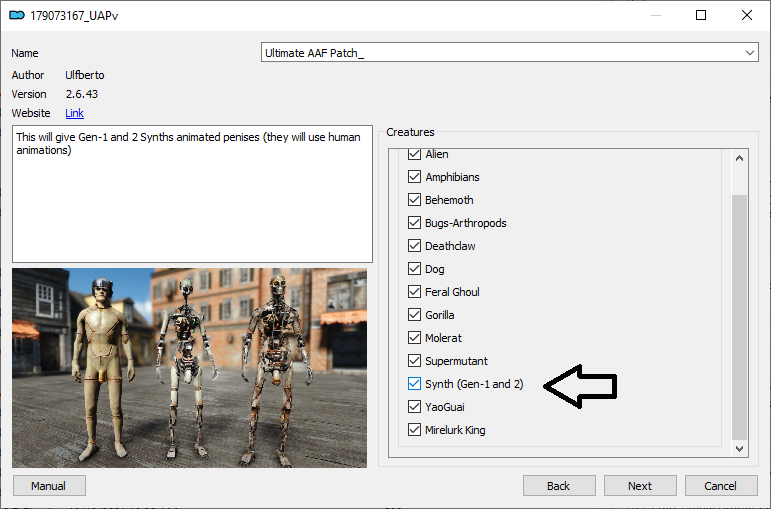Screen dimensions: 771x510
Task: Toggle the Deathclaw checkbox
Action: 414,245
